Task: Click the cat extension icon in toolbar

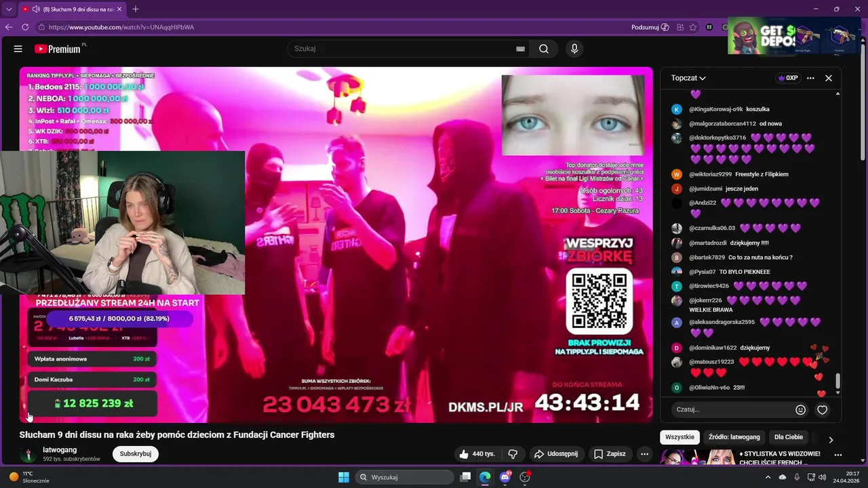Action: point(709,27)
